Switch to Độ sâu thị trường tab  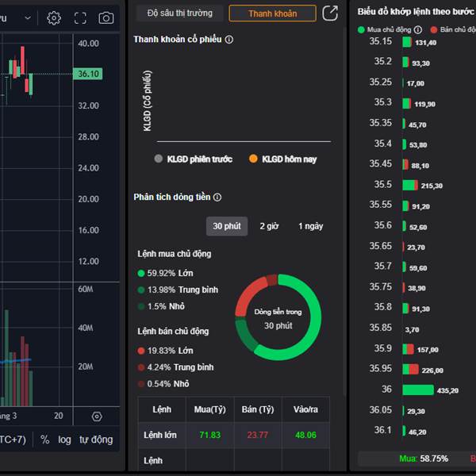click(x=179, y=13)
